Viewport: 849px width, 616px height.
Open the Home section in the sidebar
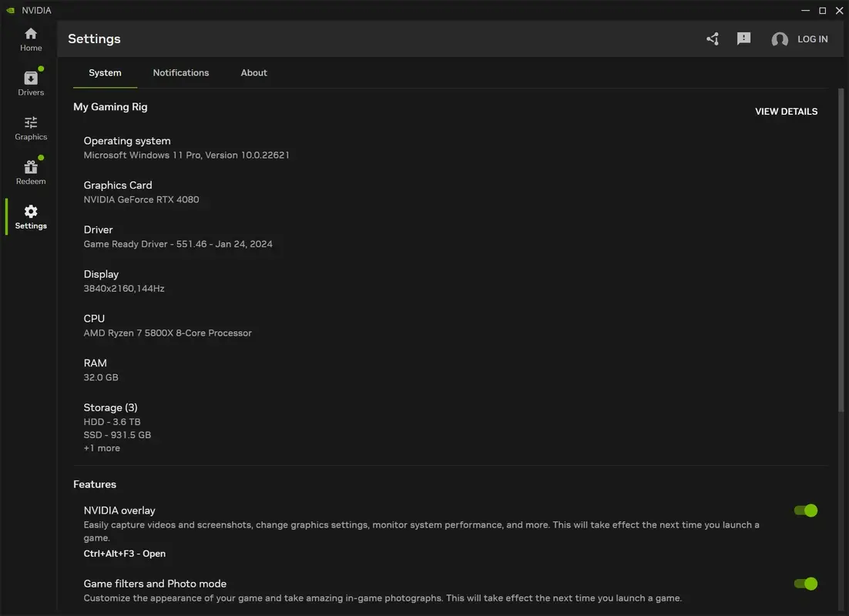point(31,37)
